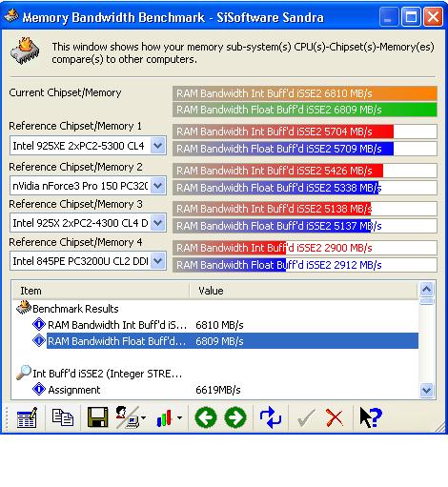Viewport: 448px width, 487px height.
Task: Click the Benchmark Results tree header
Action: tap(75, 309)
